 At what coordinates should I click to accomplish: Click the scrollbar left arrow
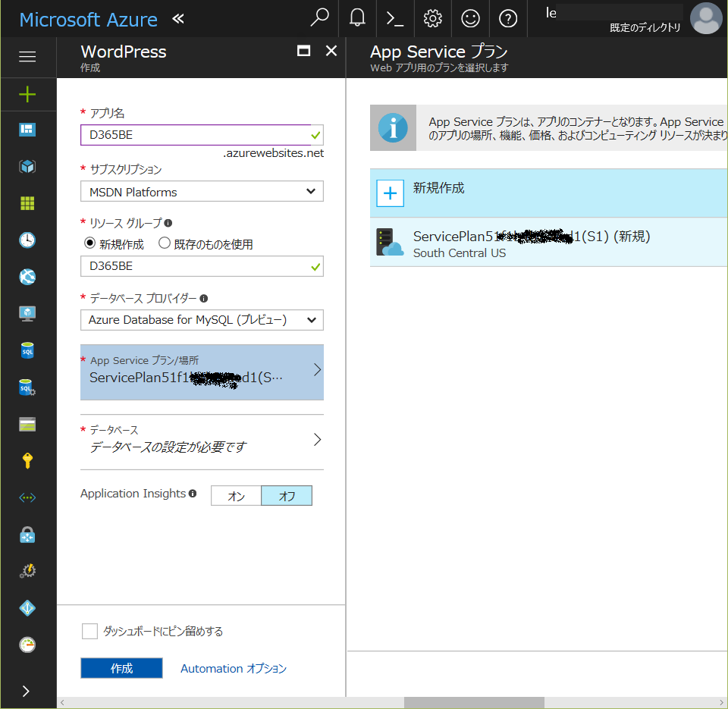coord(62,702)
